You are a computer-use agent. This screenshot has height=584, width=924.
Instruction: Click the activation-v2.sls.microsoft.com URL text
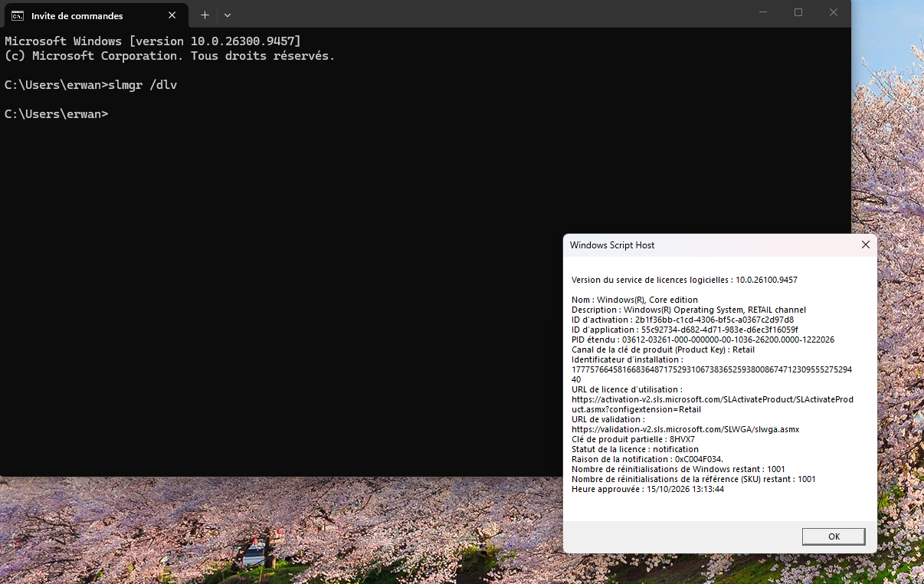(713, 405)
